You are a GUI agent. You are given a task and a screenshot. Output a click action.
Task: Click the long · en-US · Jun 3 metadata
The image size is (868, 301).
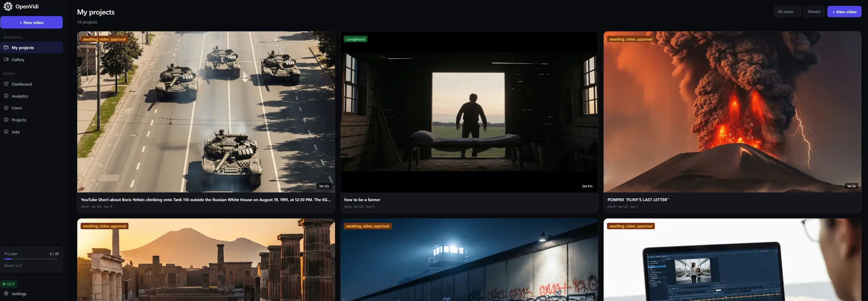(x=359, y=207)
